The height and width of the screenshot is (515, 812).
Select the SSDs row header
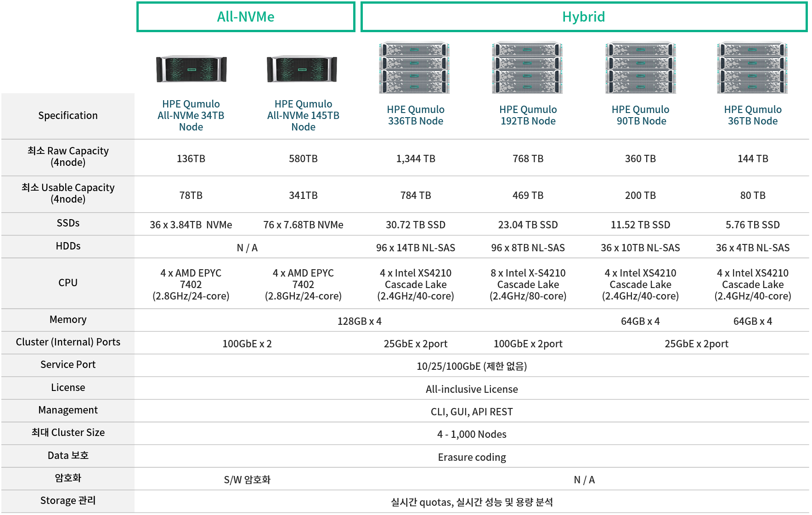68,224
